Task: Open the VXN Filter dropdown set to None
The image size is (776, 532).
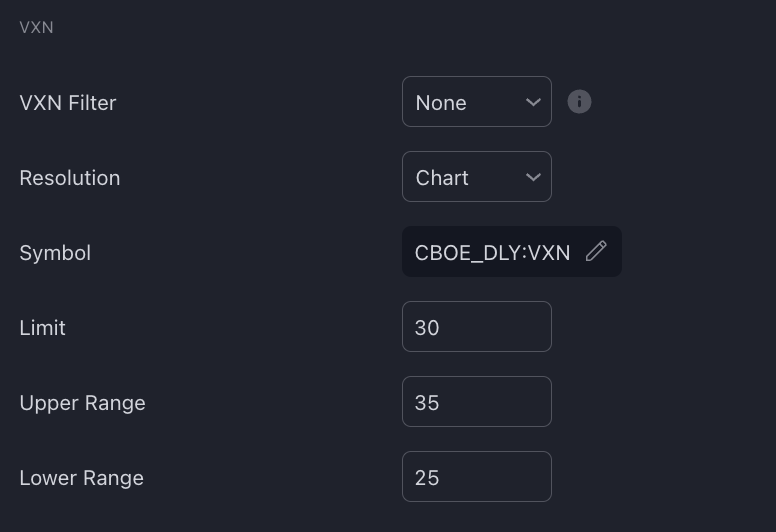Action: pyautogui.click(x=477, y=101)
